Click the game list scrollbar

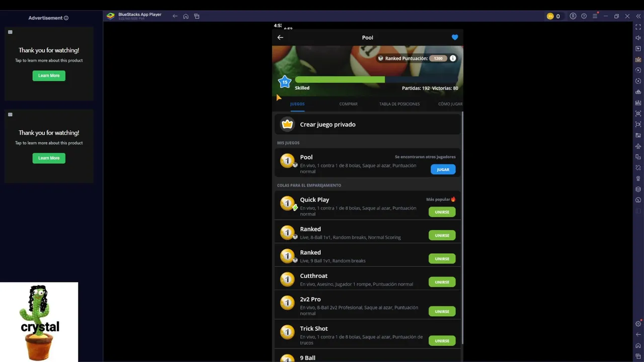pyautogui.click(x=462, y=228)
